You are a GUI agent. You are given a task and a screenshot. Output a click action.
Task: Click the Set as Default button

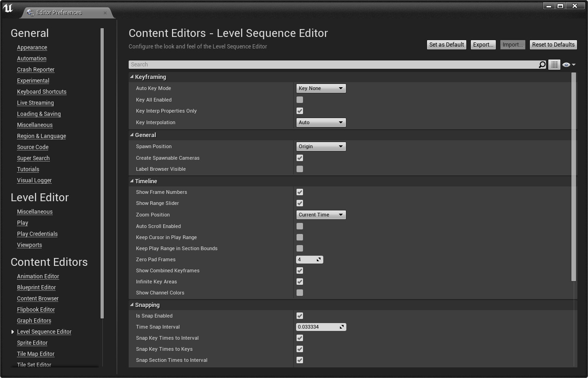[x=446, y=45]
